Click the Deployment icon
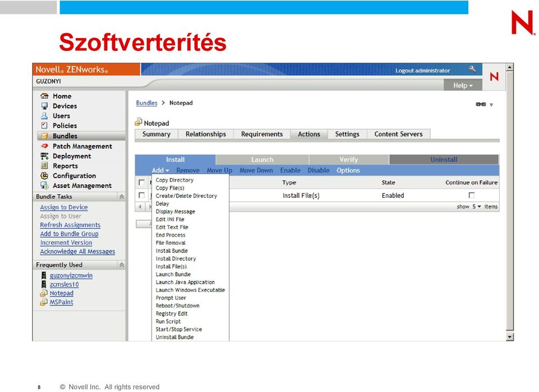The image size is (539, 392). [x=44, y=156]
